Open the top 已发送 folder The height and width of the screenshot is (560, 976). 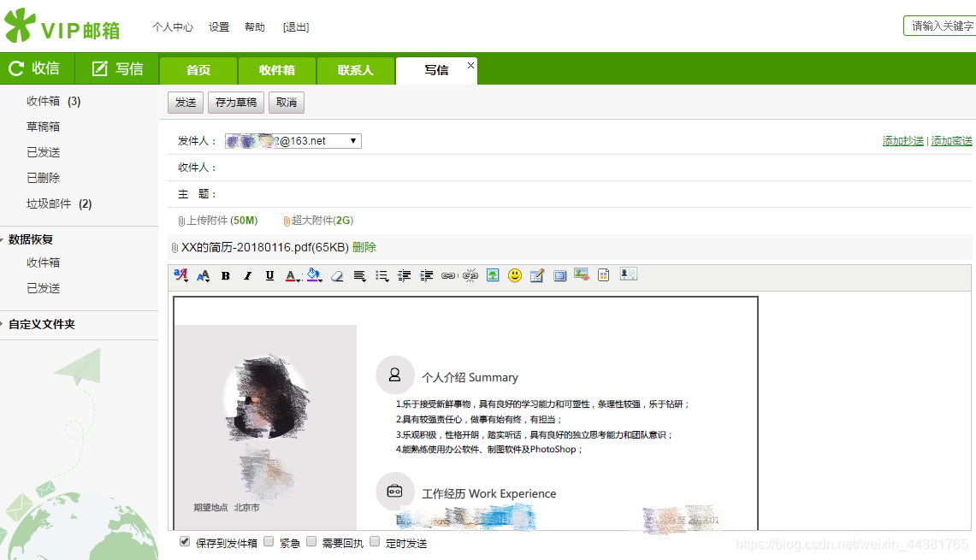43,152
